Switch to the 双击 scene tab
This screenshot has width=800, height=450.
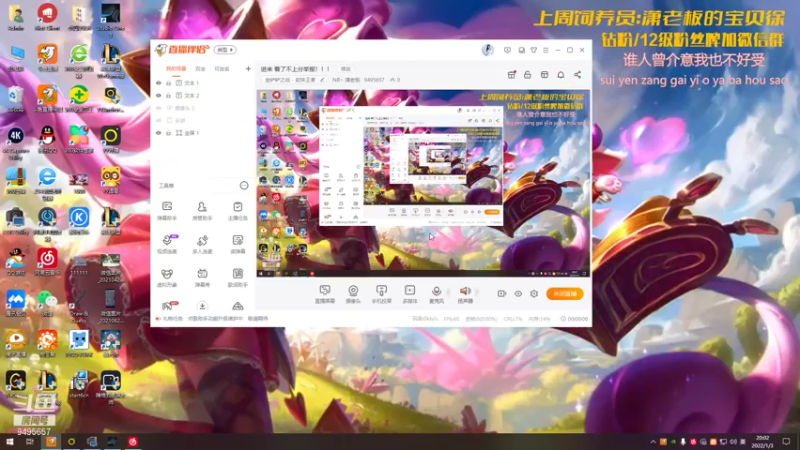pos(200,69)
